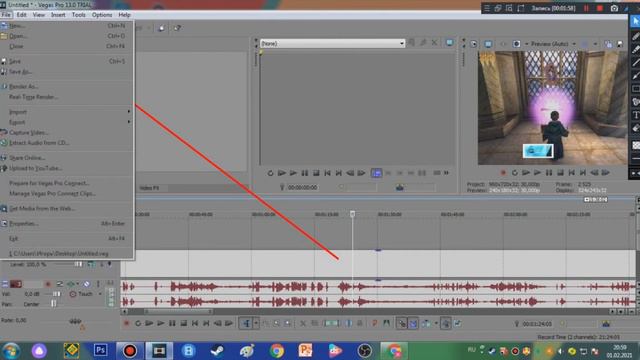Click timeline transport loop button
640x360 pixels.
[138, 324]
